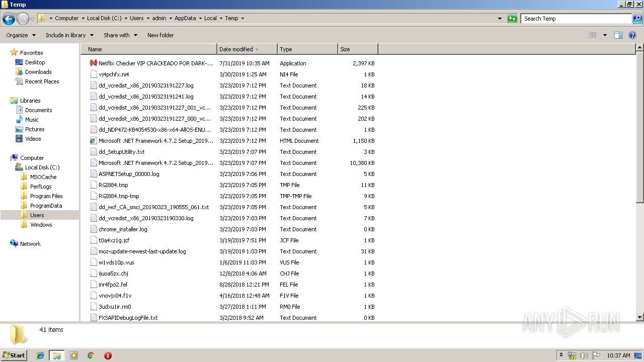This screenshot has height=362, width=644.
Task: Click the red shield taskbar icon
Action: pos(108,355)
